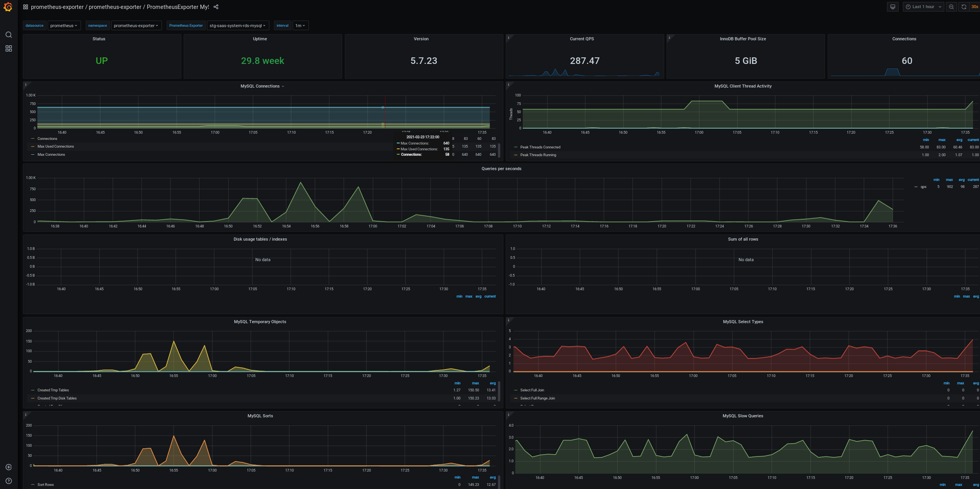This screenshot has height=489, width=980.
Task: Click the sign in arrow icon
Action: click(9, 467)
